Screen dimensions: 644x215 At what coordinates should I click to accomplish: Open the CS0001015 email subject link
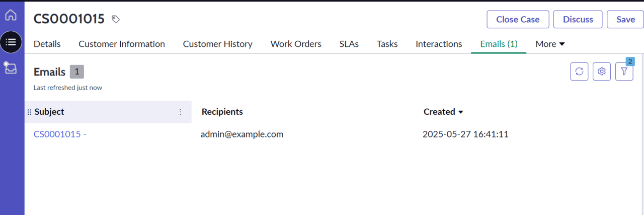point(60,134)
